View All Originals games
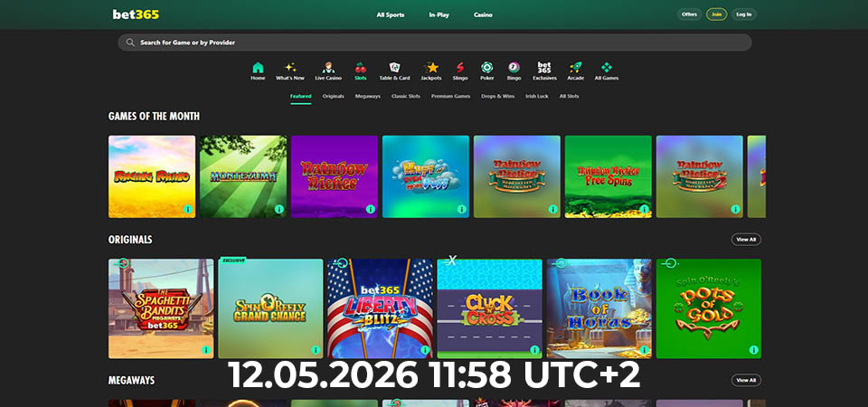This screenshot has height=407, width=868. coord(746,239)
